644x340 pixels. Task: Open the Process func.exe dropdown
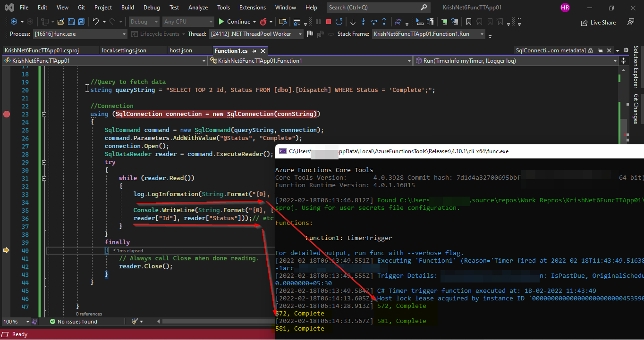pyautogui.click(x=80, y=34)
